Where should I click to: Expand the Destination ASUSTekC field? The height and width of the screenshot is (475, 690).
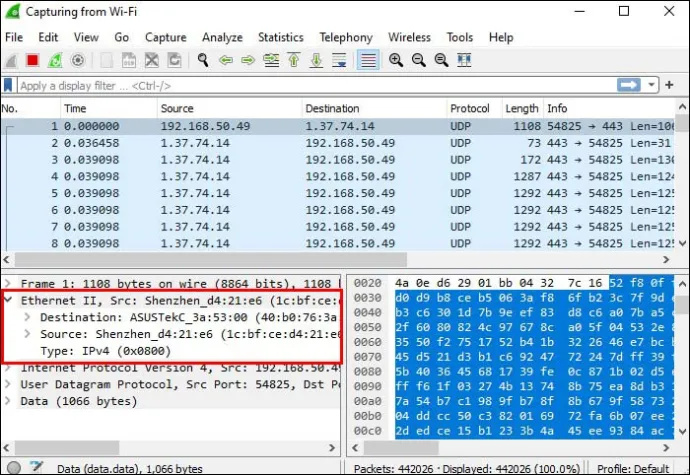click(x=27, y=317)
